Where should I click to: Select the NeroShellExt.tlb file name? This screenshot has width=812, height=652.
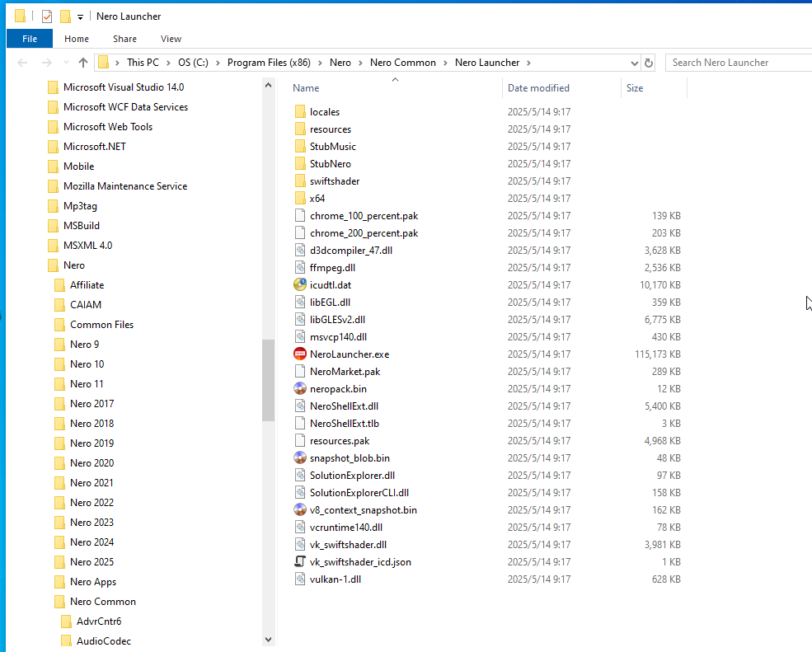345,424
